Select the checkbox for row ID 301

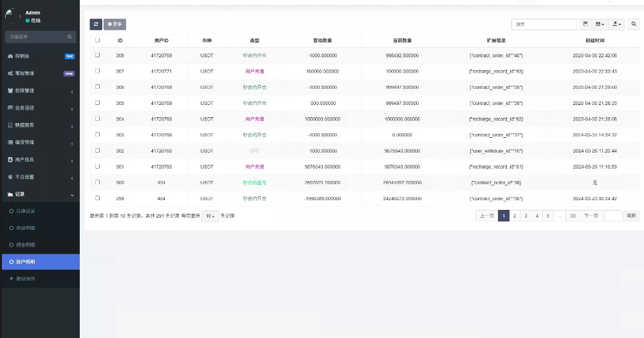click(98, 166)
